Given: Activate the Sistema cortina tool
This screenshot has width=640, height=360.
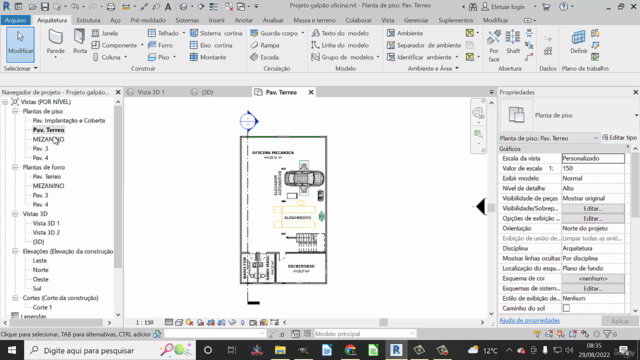Looking at the screenshot, I should [216, 33].
